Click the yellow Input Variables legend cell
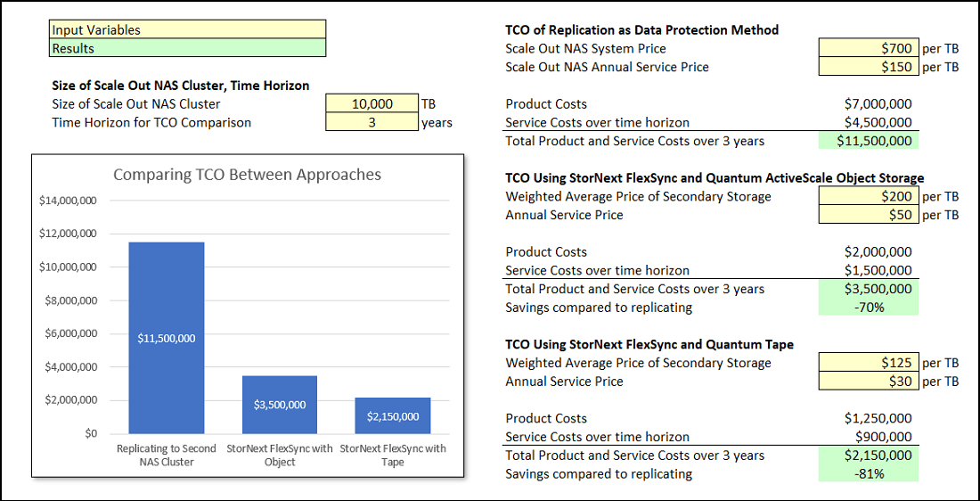This screenshot has height=501, width=980. [x=188, y=29]
